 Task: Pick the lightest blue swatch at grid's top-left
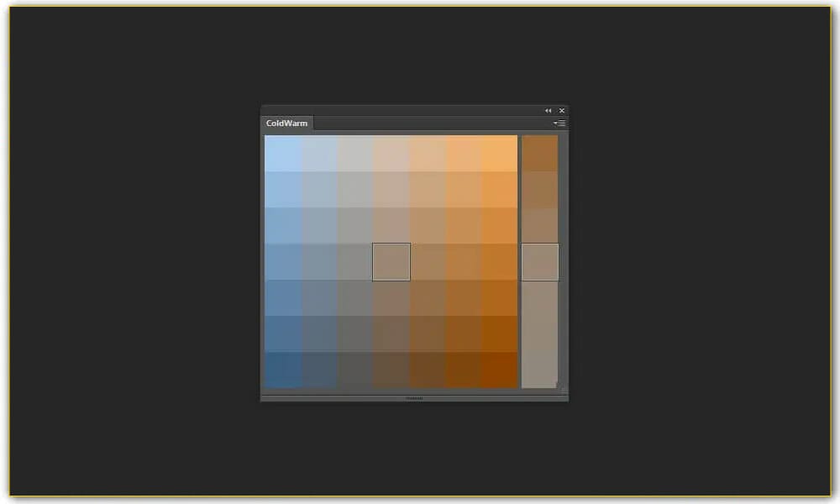click(282, 154)
